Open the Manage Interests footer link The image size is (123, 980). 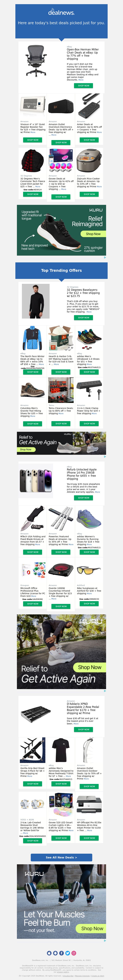tap(82, 976)
